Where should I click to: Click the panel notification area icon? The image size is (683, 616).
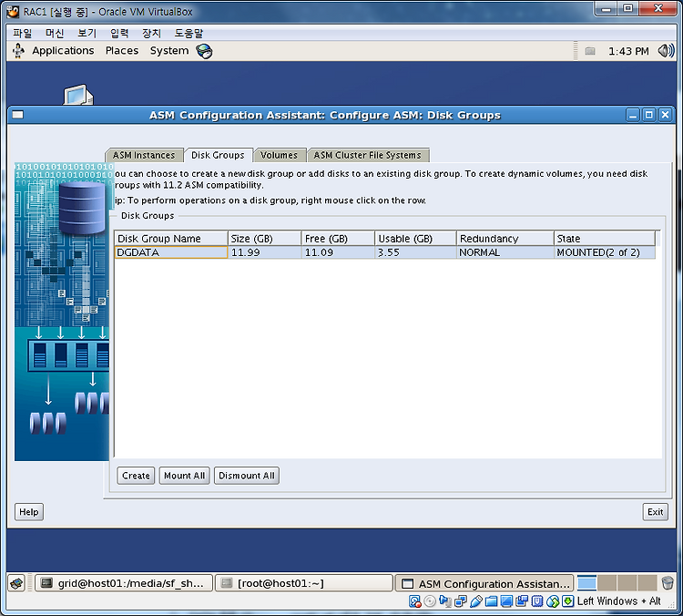click(590, 51)
